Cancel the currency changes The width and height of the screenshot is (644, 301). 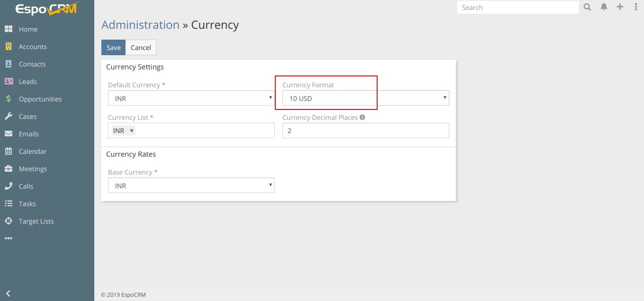pyautogui.click(x=140, y=48)
